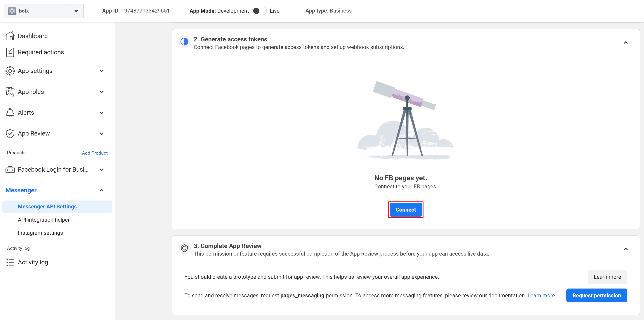Click the Add Product link

click(95, 153)
